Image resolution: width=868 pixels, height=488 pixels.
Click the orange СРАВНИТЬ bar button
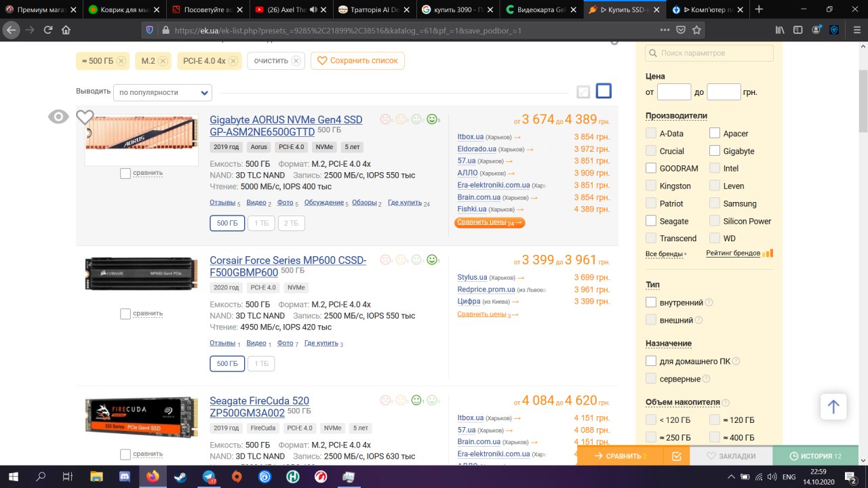(x=620, y=456)
